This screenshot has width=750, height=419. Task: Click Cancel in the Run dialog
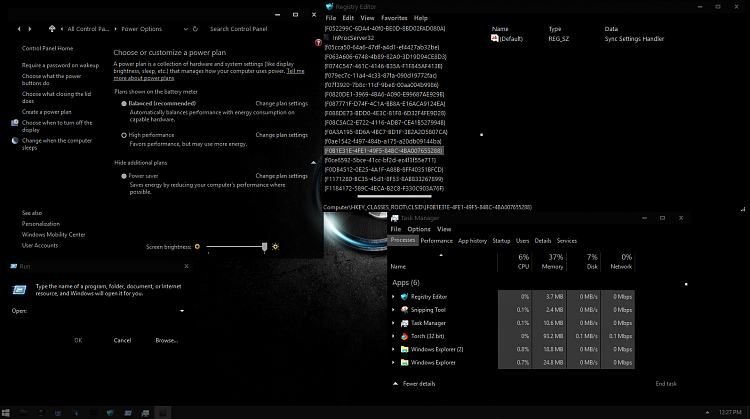pos(122,341)
